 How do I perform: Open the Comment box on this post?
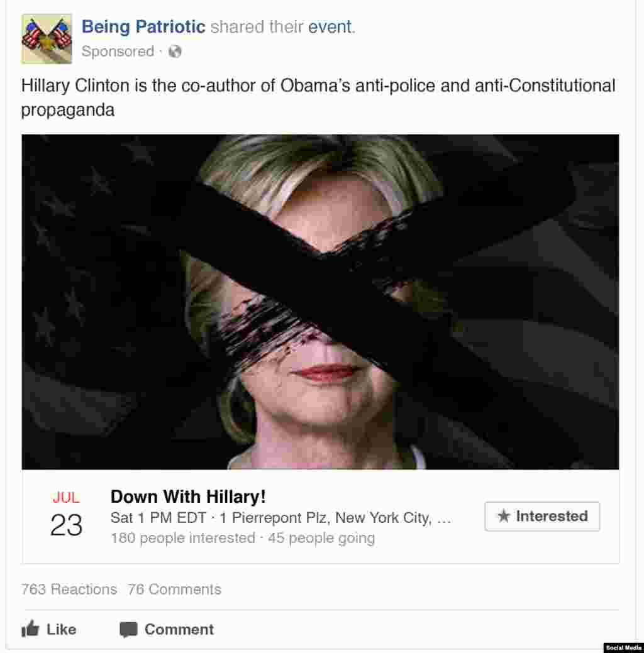pyautogui.click(x=166, y=629)
